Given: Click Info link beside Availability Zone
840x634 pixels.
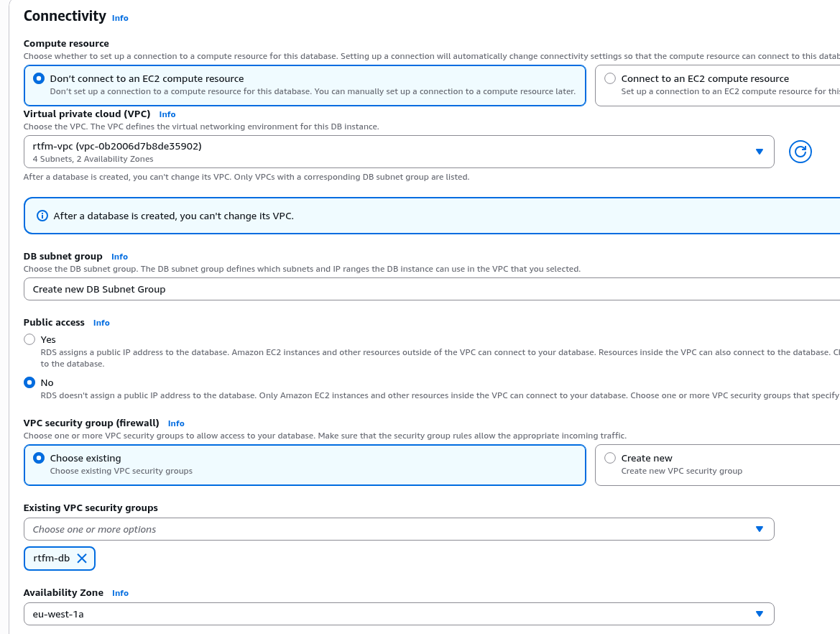Looking at the screenshot, I should (120, 593).
